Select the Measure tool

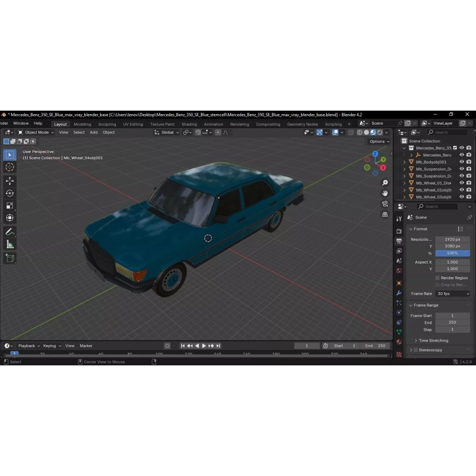click(10, 244)
